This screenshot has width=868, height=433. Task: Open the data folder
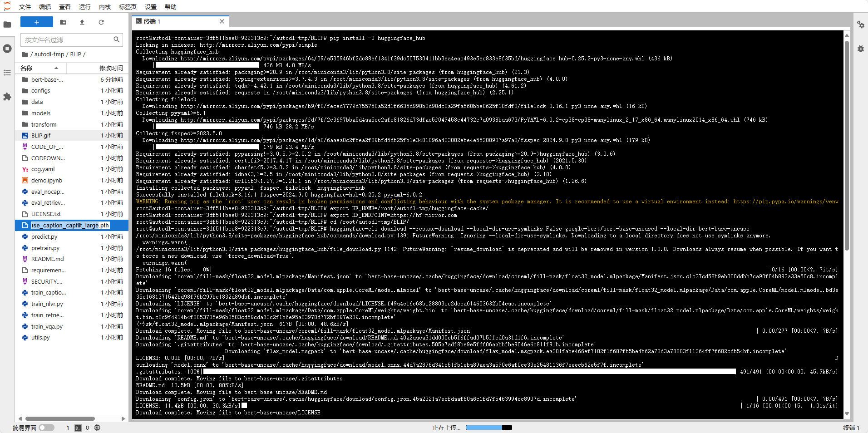tap(73, 102)
